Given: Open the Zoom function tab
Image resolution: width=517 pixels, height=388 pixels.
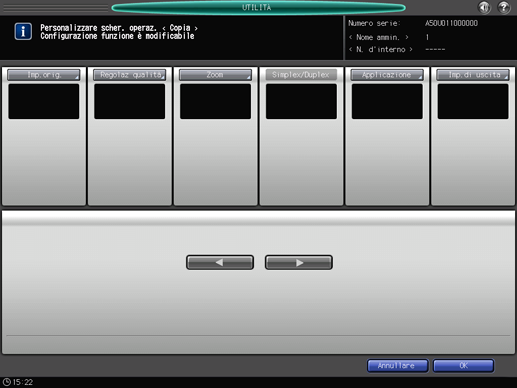Looking at the screenshot, I should [x=215, y=75].
